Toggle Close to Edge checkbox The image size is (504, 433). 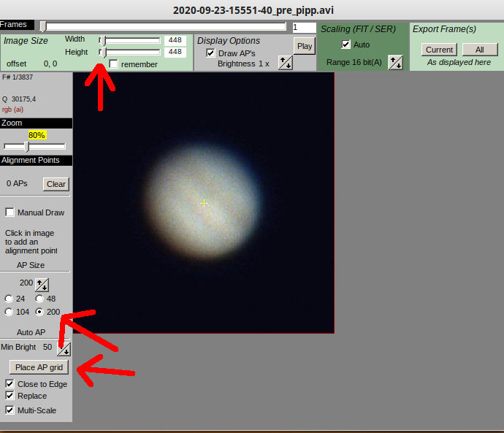[x=10, y=384]
